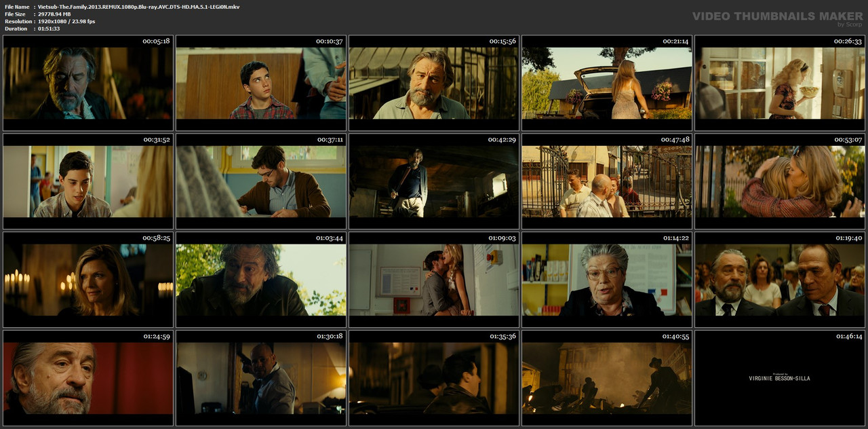Click the VIDEO THUMBNAILS MAKER title text
The image size is (868, 429).
click(x=777, y=16)
